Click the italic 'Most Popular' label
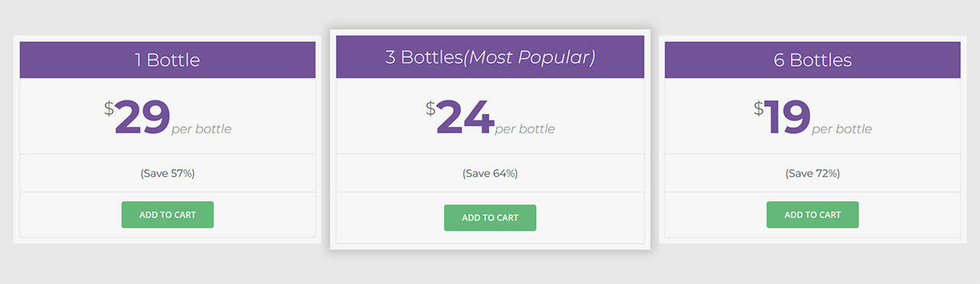Viewport: 980px width, 284px height. [x=529, y=57]
